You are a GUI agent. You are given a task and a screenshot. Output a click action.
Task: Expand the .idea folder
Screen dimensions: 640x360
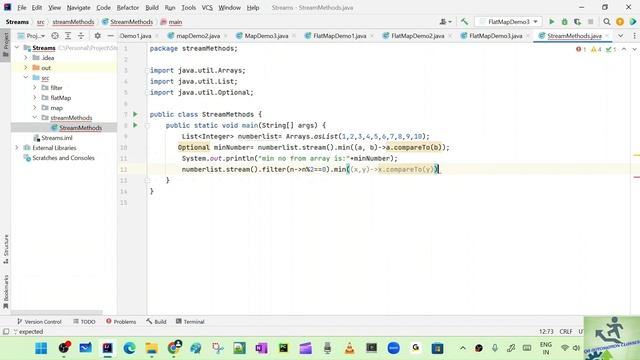coord(26,58)
